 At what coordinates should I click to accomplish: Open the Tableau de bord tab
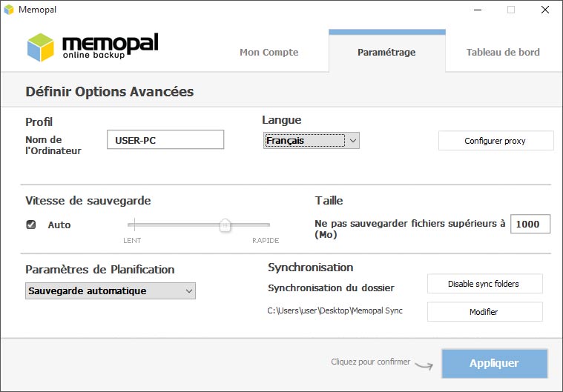tap(503, 53)
